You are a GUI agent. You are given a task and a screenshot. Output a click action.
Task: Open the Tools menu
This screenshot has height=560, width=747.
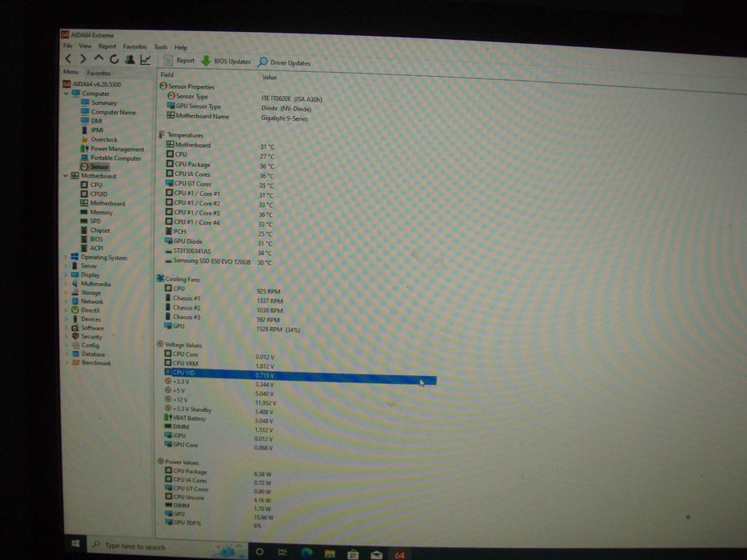[x=161, y=47]
